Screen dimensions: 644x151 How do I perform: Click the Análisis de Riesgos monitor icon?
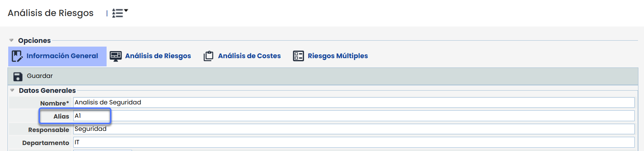click(116, 56)
